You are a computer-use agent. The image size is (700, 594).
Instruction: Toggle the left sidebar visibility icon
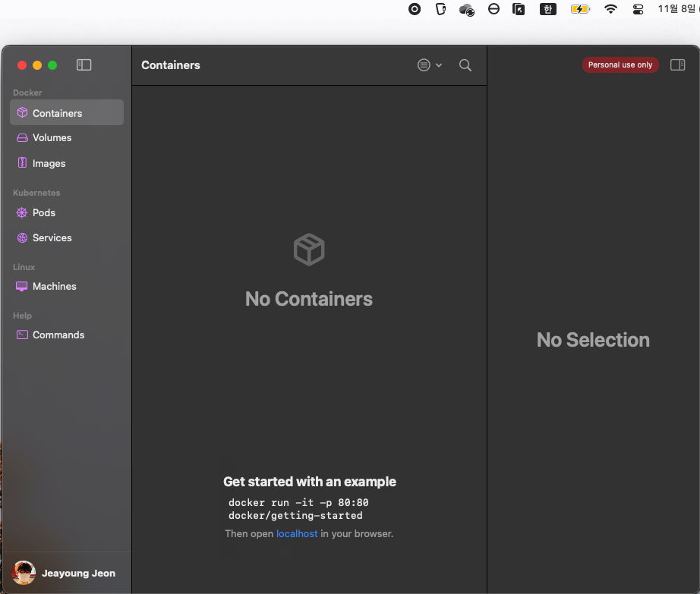click(x=84, y=65)
